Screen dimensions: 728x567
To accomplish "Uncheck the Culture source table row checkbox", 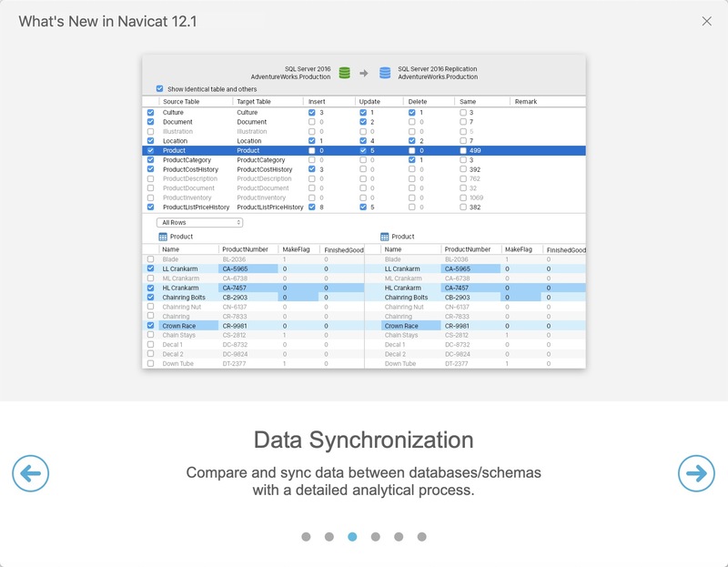I will point(150,112).
